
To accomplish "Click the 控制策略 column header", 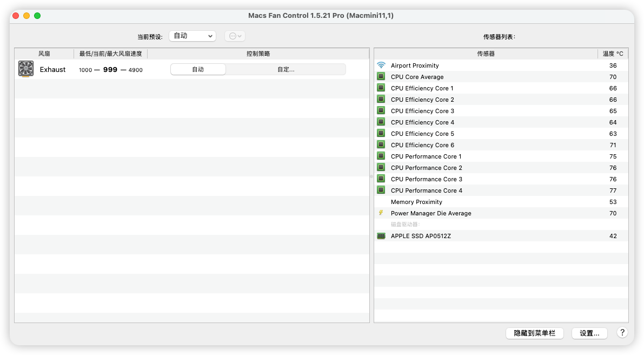I will pyautogui.click(x=258, y=54).
